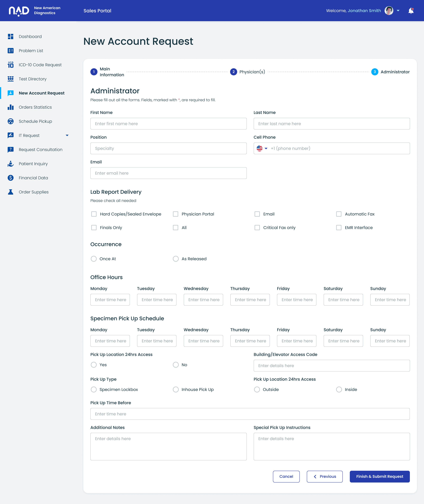Click the Order Supplies flask icon
This screenshot has width=424, height=504.
[x=11, y=192]
